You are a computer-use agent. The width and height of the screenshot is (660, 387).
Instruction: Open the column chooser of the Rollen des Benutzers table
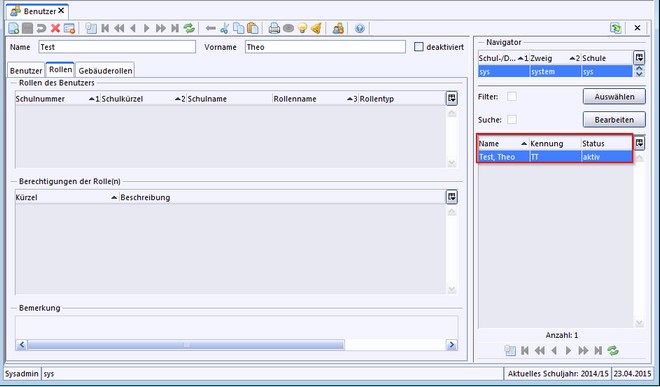click(452, 99)
